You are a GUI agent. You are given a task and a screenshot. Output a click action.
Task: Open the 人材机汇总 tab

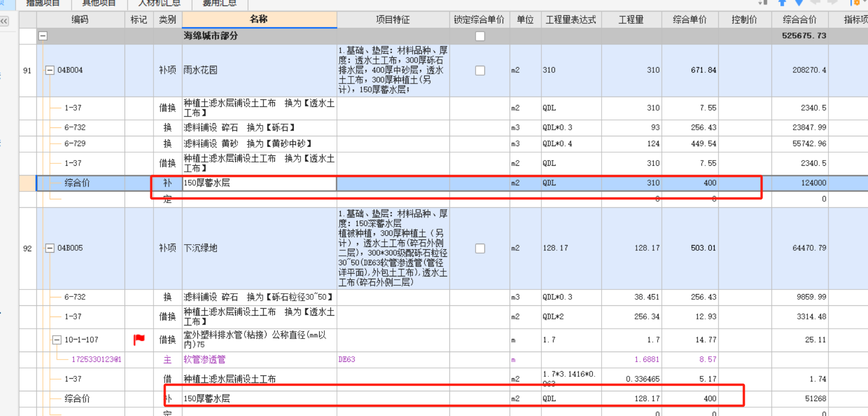point(159,4)
